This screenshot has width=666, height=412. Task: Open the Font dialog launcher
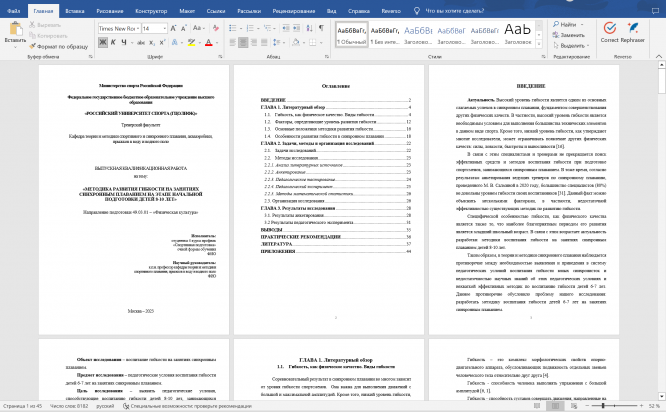click(220, 56)
